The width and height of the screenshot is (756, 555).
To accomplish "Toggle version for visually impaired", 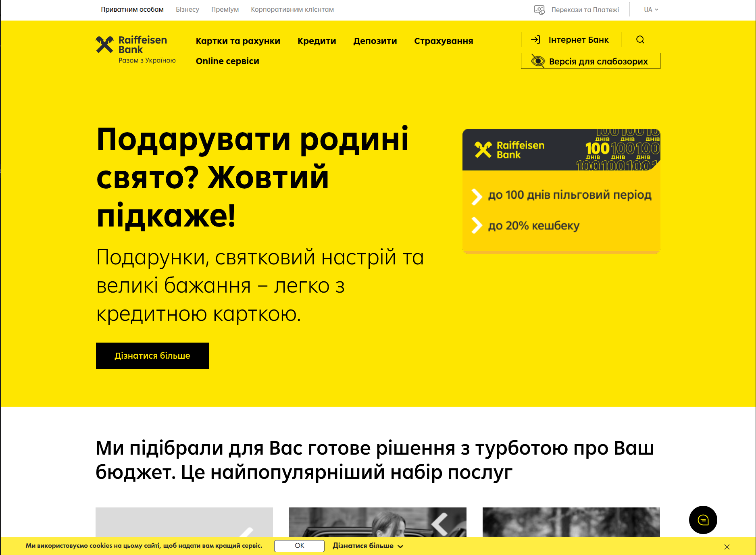I will tap(590, 61).
